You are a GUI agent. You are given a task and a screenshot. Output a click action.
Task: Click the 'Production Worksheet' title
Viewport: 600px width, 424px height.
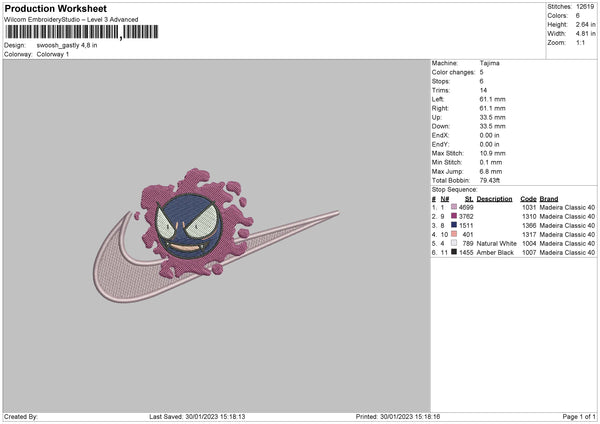(x=56, y=8)
